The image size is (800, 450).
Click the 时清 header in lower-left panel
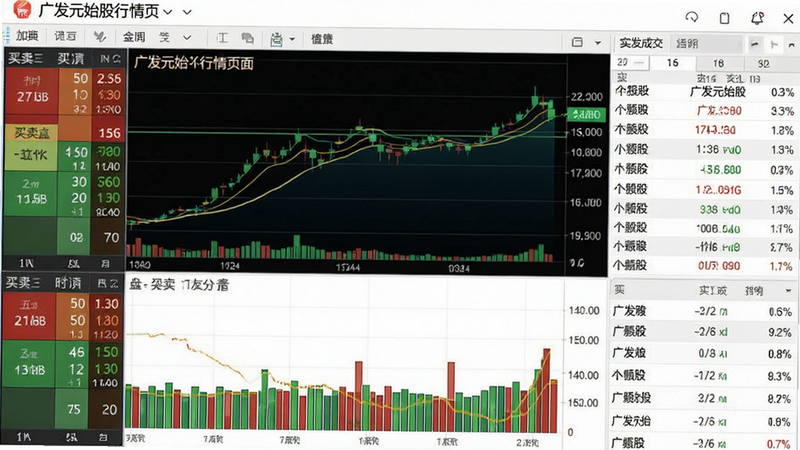(68, 283)
